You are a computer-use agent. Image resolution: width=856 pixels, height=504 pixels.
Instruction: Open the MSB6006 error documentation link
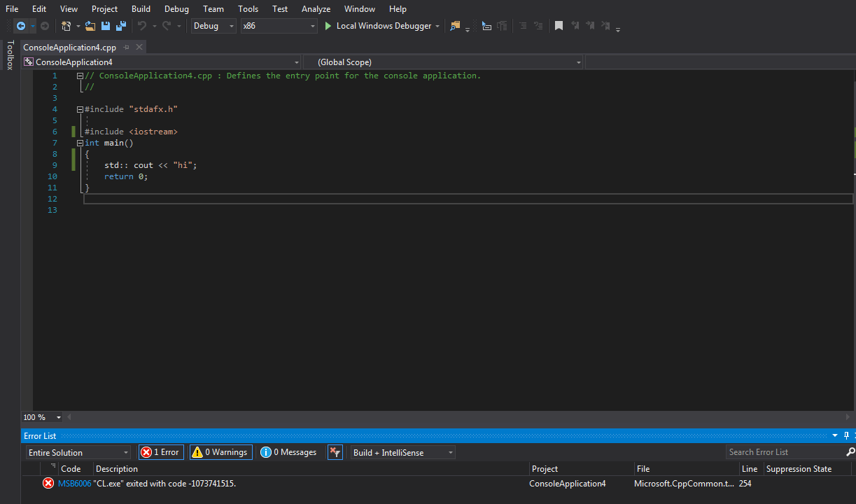74,483
